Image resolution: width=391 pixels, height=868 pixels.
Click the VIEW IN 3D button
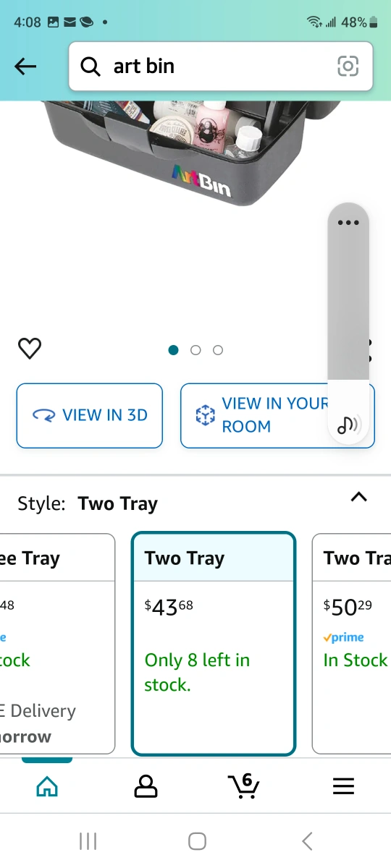tap(90, 415)
